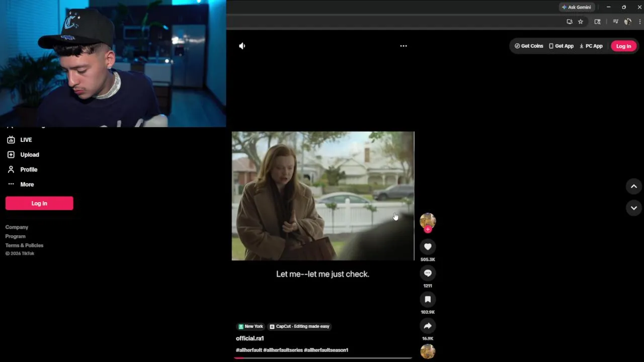Click the phone icon beside Get App
The height and width of the screenshot is (362, 644).
(x=551, y=46)
